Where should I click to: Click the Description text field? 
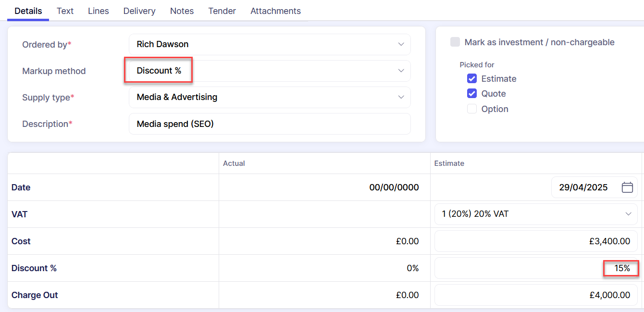click(x=270, y=124)
